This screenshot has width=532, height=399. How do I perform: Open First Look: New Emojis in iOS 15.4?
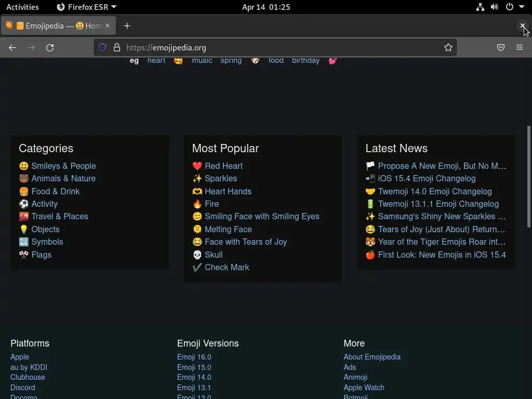442,255
